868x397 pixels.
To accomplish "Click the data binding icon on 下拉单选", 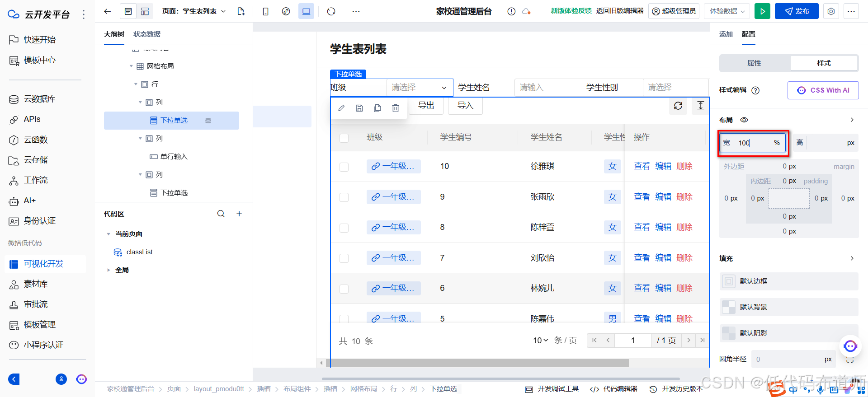I will pyautogui.click(x=208, y=121).
